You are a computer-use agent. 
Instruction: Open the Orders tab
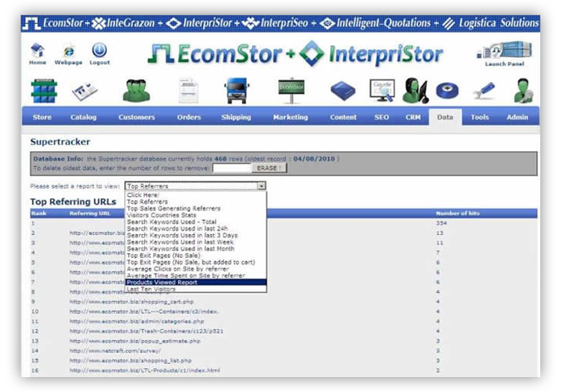click(189, 117)
